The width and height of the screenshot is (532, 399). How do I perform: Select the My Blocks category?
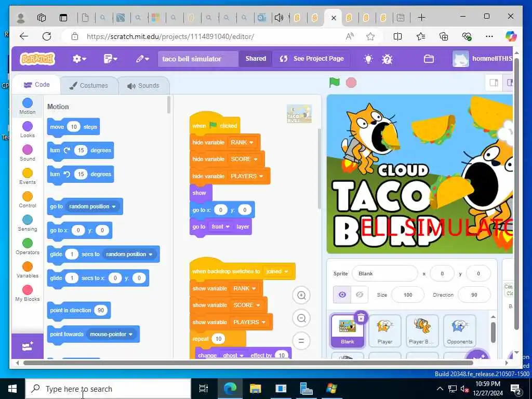point(28,294)
